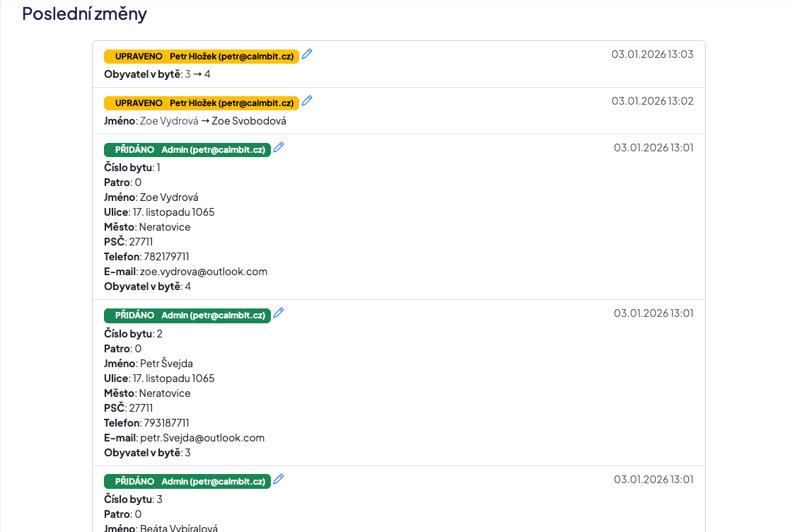790x532 pixels.
Task: Click the email petr.Svejda@outlook.com
Action: [202, 438]
